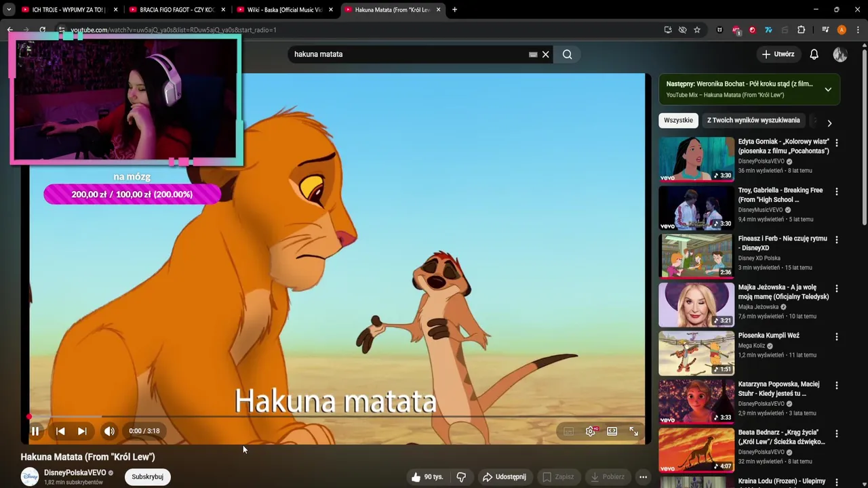The image size is (868, 488).
Task: Open the browser tab search dropdown
Action: [9, 9]
